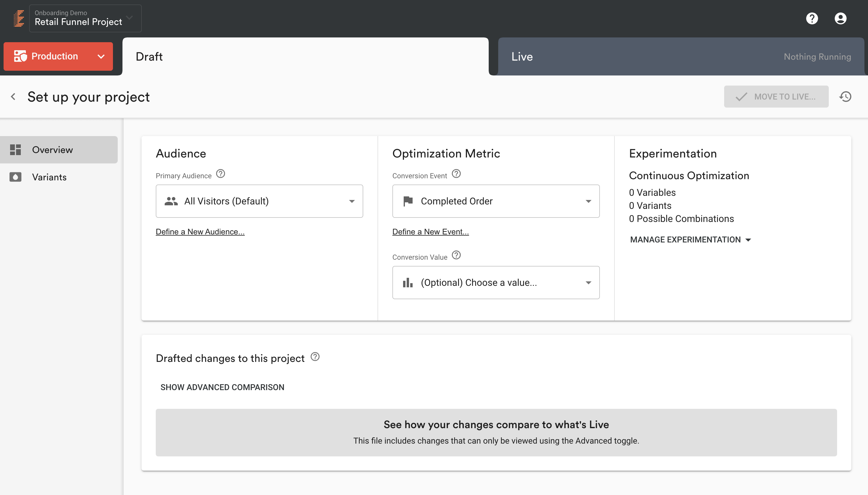The height and width of the screenshot is (495, 868).
Task: Open the user account profile icon
Action: click(840, 18)
